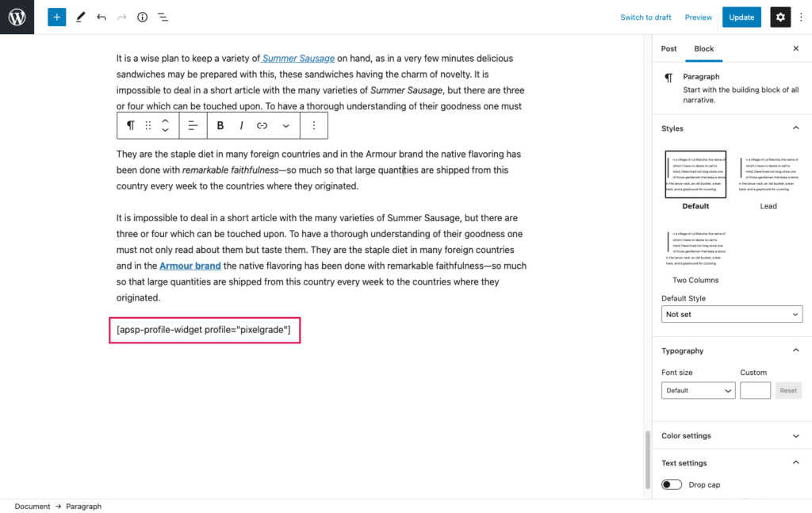
Task: Toggle bold formatting
Action: (x=220, y=125)
